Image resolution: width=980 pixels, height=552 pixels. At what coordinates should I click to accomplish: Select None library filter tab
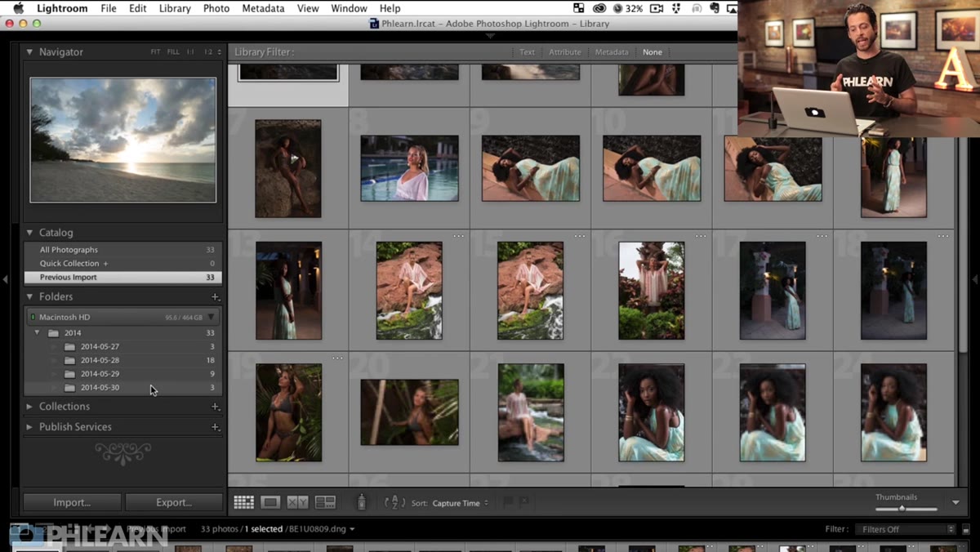pos(653,51)
